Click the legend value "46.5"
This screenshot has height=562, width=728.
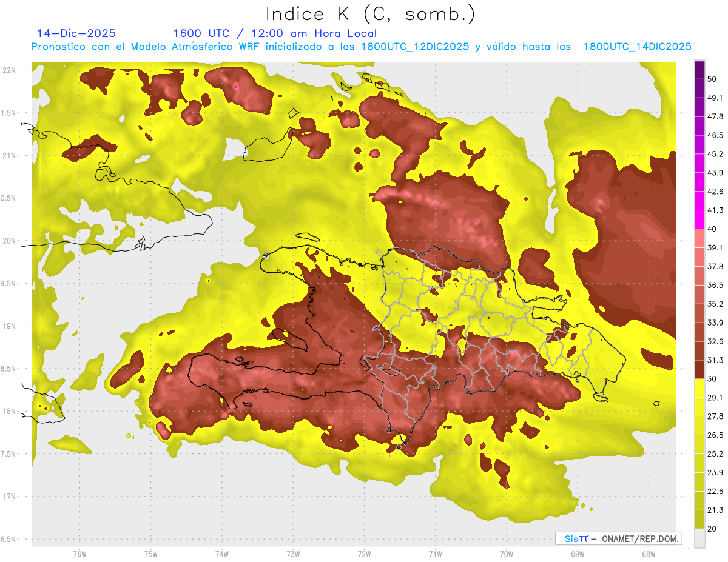click(x=715, y=136)
